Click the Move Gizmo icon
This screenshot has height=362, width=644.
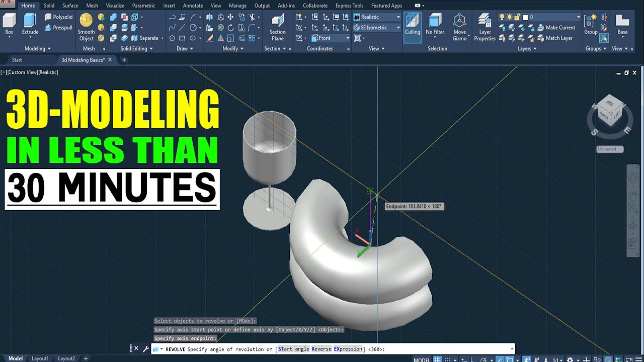(459, 28)
